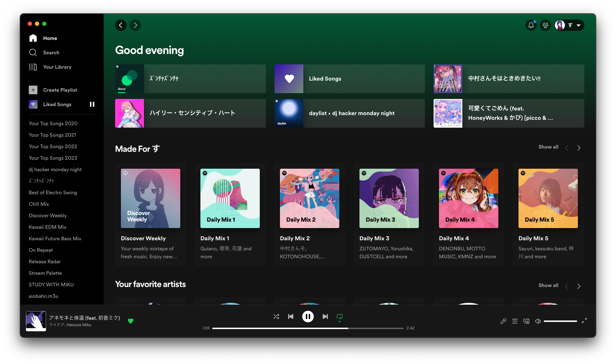
Task: Open Your Top Songs 2023 playlist
Action: tap(53, 158)
